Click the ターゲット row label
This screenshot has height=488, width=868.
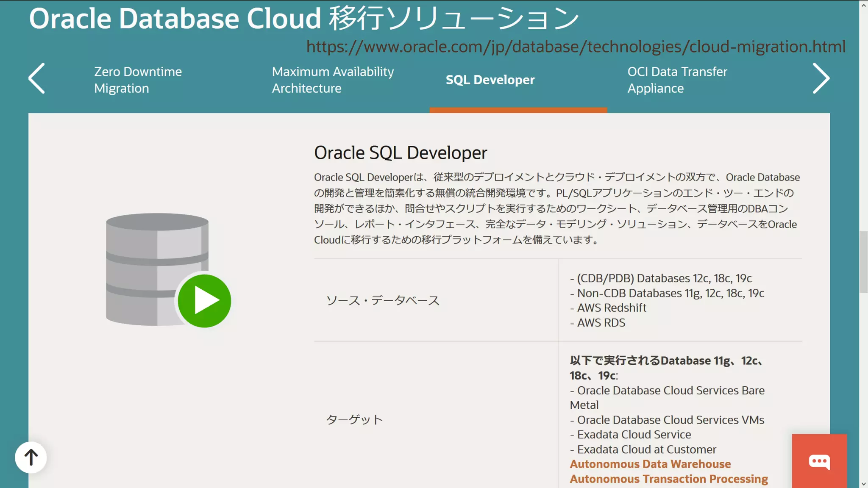pos(354,419)
